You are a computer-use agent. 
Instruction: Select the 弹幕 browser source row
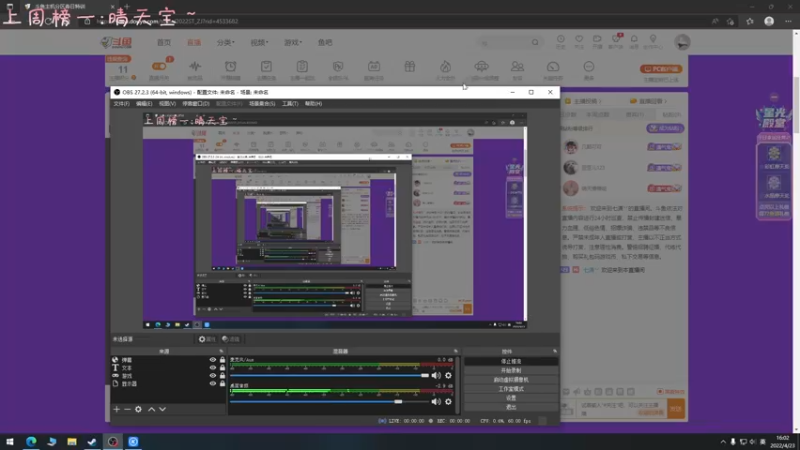click(x=168, y=360)
